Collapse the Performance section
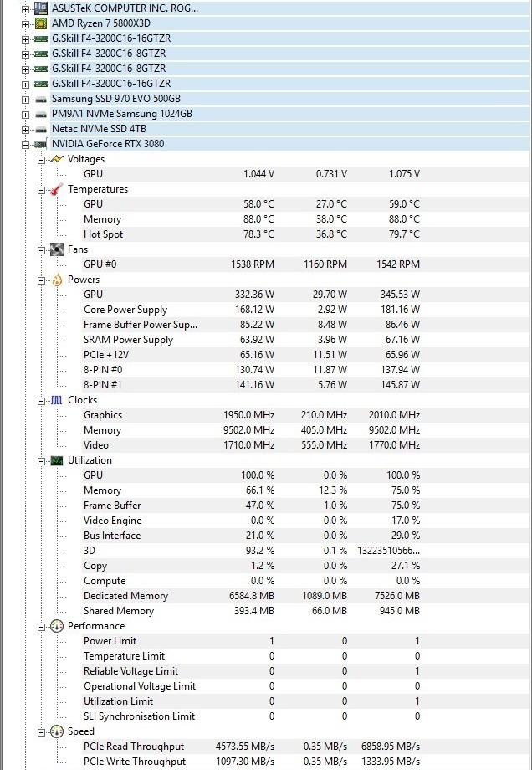The image size is (532, 770). (41, 626)
